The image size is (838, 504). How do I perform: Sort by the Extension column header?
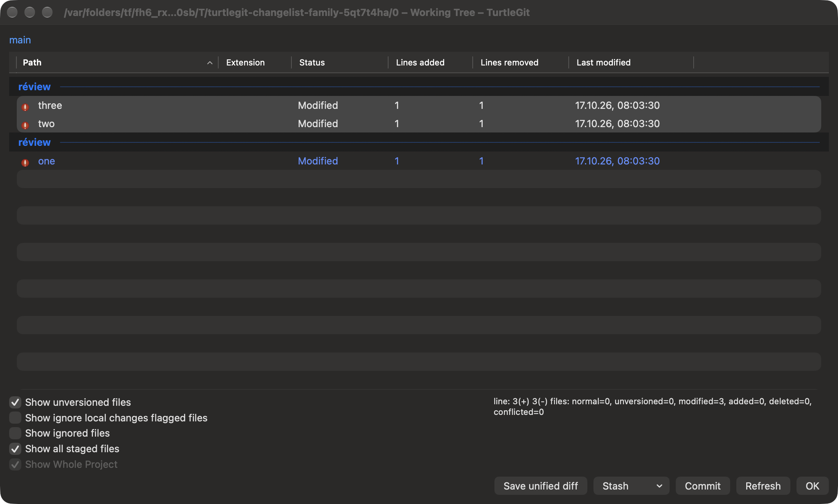[x=255, y=62]
